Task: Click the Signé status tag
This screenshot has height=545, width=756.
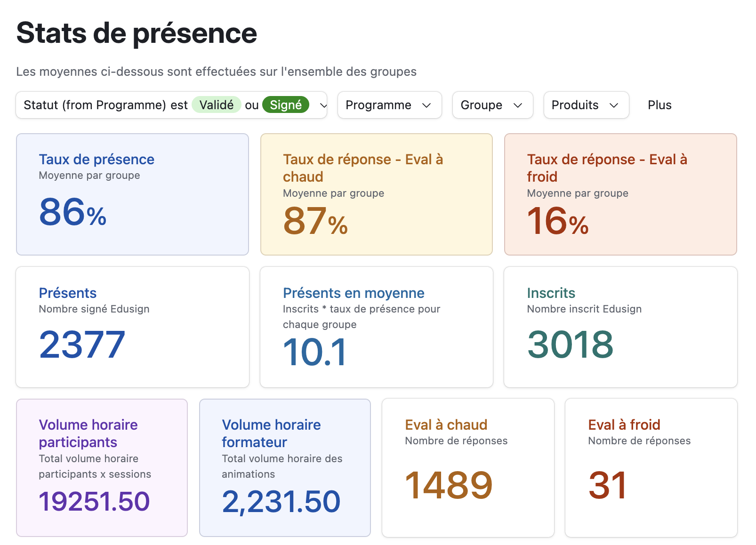Action: tap(286, 104)
